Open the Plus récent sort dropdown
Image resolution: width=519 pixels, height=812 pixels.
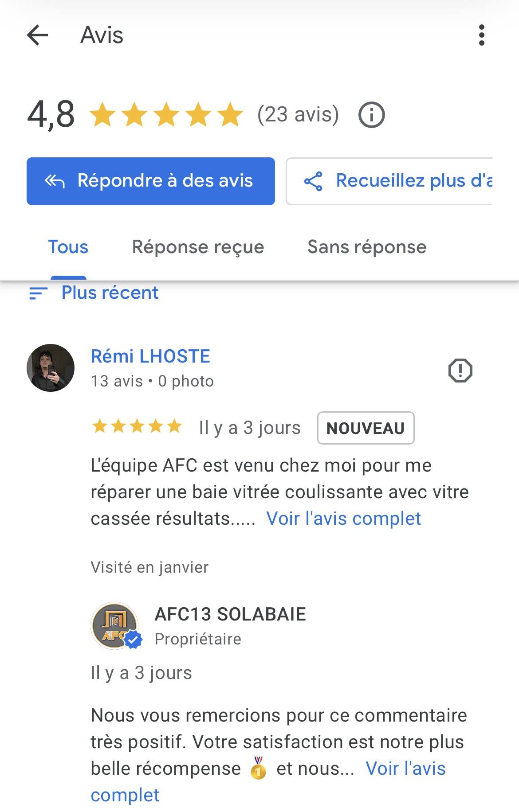point(110,293)
